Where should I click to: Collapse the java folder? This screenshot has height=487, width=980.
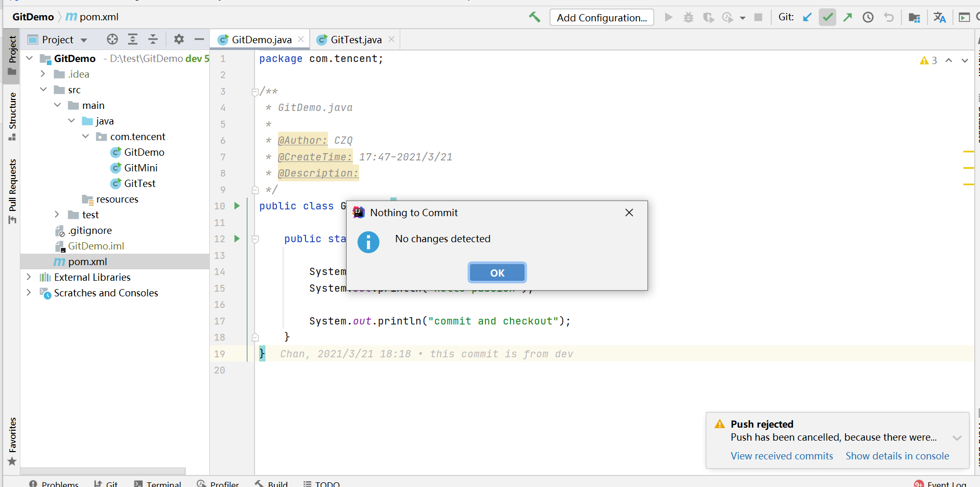[x=71, y=121]
